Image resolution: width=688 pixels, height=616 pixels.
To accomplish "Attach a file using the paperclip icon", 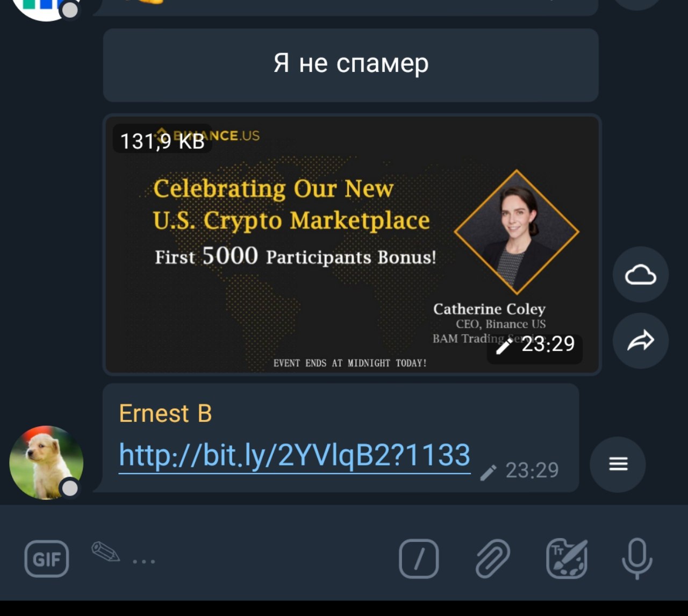I will (x=493, y=559).
